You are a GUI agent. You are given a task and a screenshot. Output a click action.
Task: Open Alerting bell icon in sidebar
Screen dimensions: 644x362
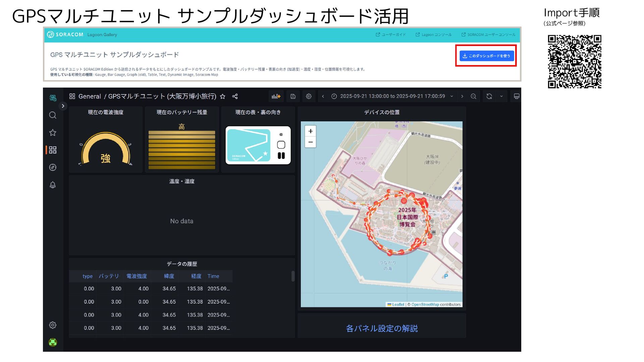pos(53,185)
